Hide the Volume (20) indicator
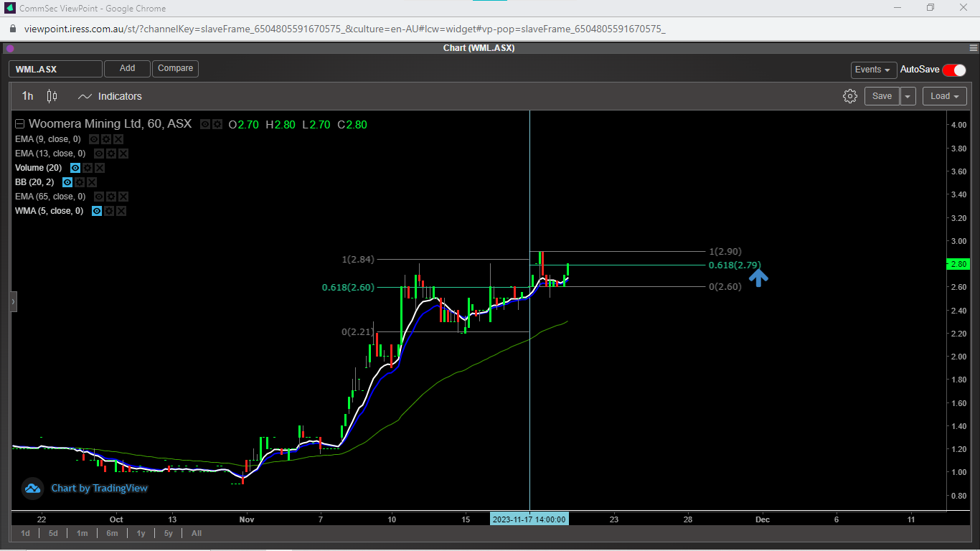The height and width of the screenshot is (551, 980). pyautogui.click(x=75, y=168)
